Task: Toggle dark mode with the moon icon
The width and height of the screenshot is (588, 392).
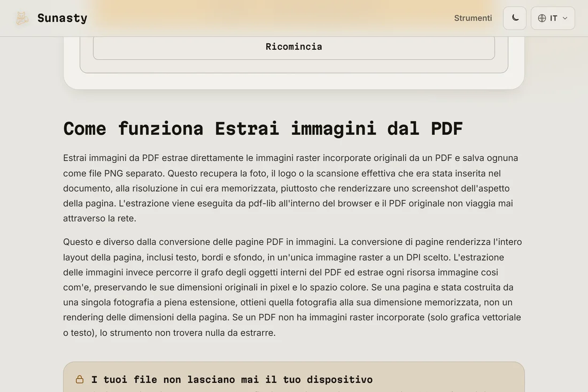Action: 514,18
